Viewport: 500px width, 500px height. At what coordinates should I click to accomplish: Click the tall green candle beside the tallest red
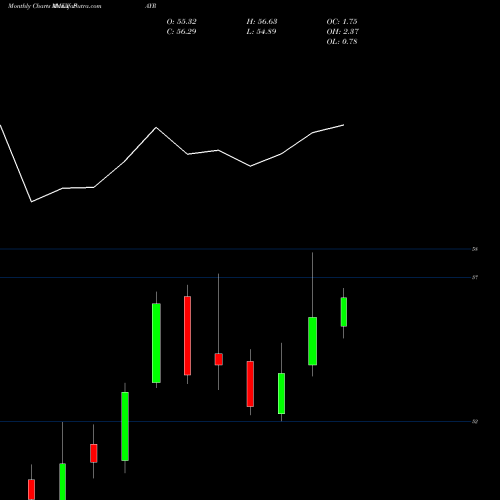pos(156,343)
